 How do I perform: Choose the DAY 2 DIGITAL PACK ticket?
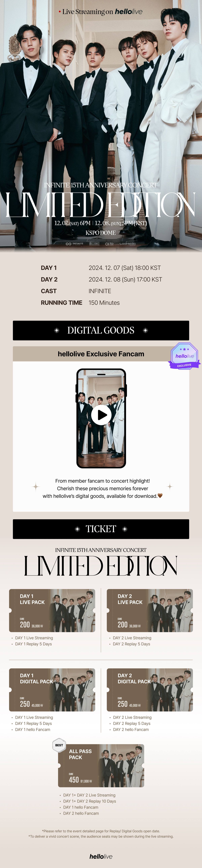click(150, 690)
